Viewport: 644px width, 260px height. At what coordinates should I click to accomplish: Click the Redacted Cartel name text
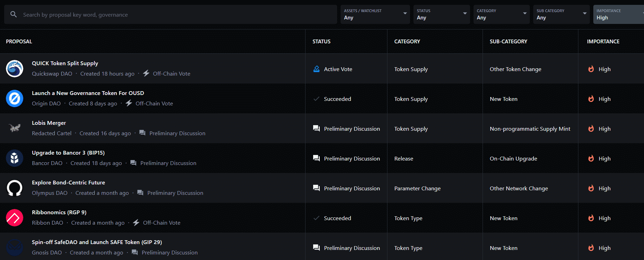pos(52,133)
